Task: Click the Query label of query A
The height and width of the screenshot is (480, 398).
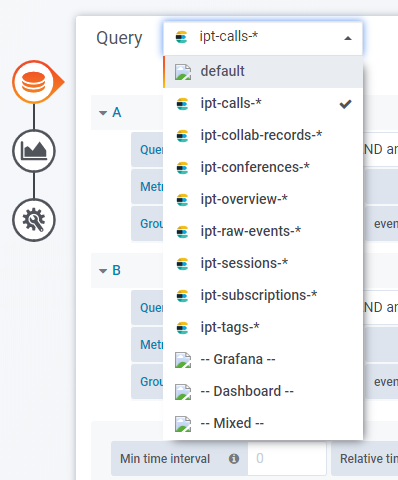Action: coord(147,150)
